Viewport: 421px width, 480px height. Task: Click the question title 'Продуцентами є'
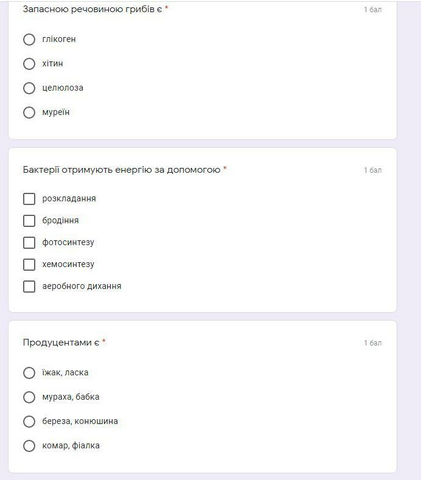[61, 342]
